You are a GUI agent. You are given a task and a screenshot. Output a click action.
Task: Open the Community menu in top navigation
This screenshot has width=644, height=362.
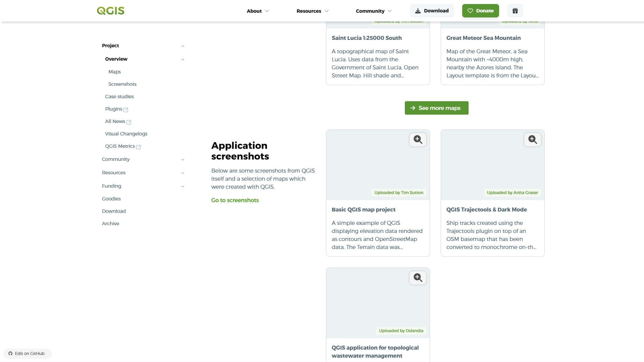pos(374,11)
